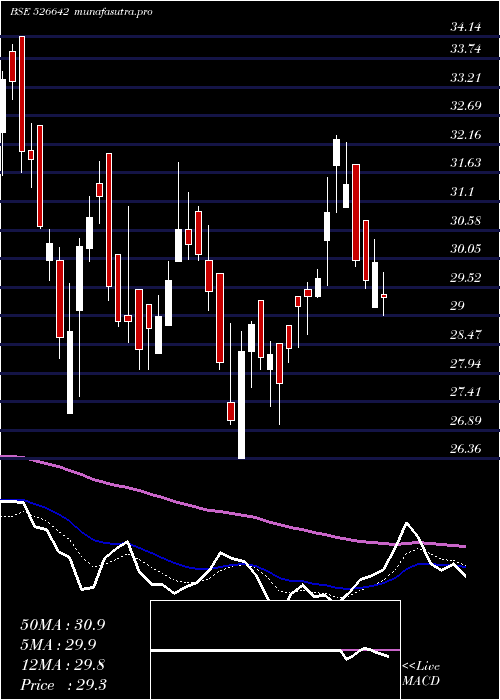Click the 34.14 price axis label
This screenshot has height=700, width=500.
466,28
